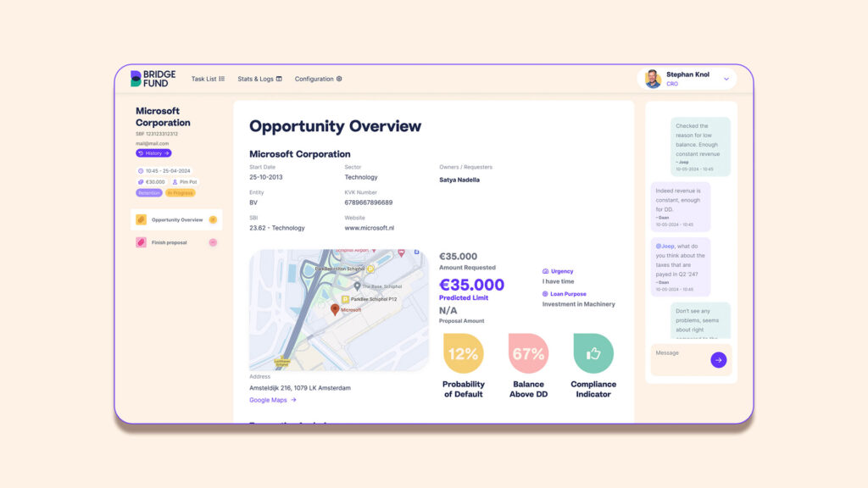Click the pink Finish proposal pill icon
This screenshot has height=488, width=868.
142,242
